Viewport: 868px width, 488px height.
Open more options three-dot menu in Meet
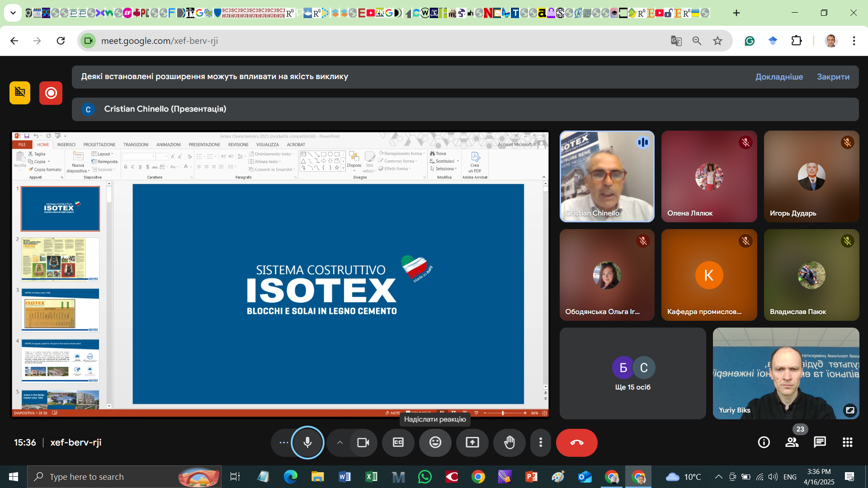pyautogui.click(x=541, y=443)
